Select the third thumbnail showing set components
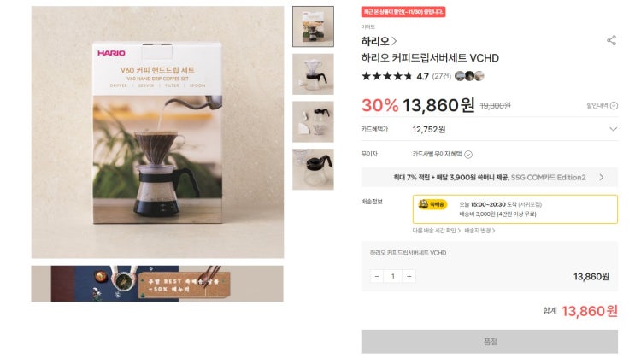Screen dimensions: 635x364 tap(313, 121)
